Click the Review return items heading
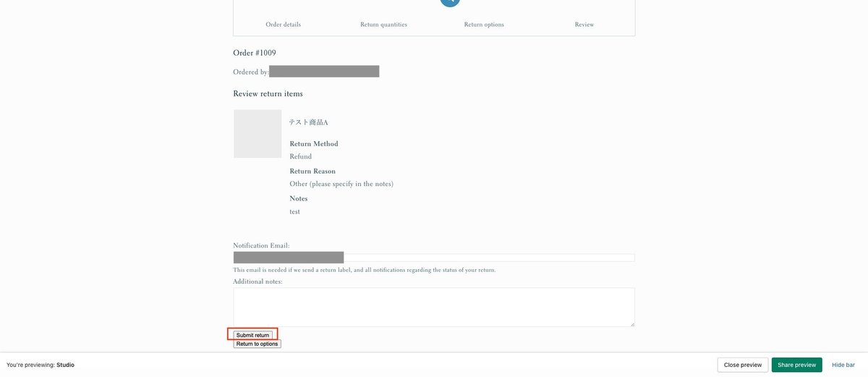 tap(268, 94)
